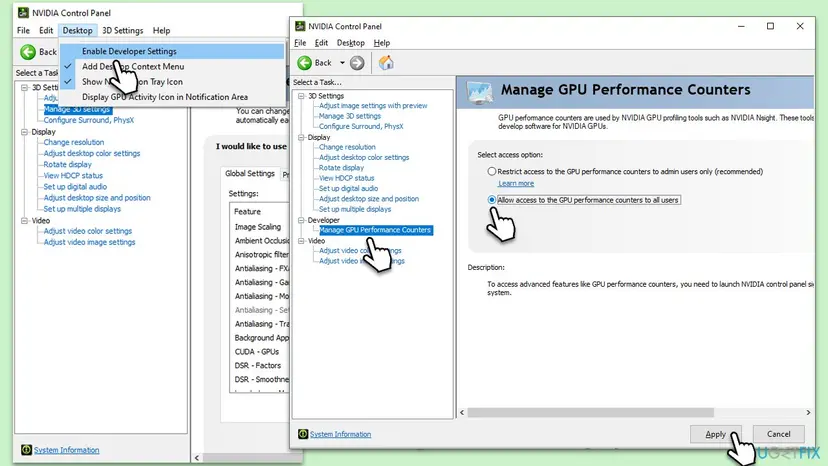Select Configure Surround, PhysX in front window
Screen dimensions: 828x466
tap(361, 126)
